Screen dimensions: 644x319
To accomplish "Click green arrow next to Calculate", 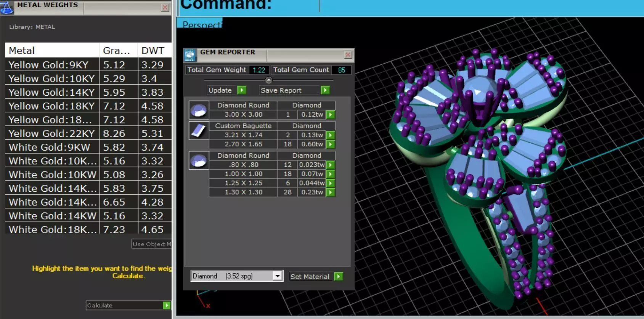I will click(x=167, y=305).
